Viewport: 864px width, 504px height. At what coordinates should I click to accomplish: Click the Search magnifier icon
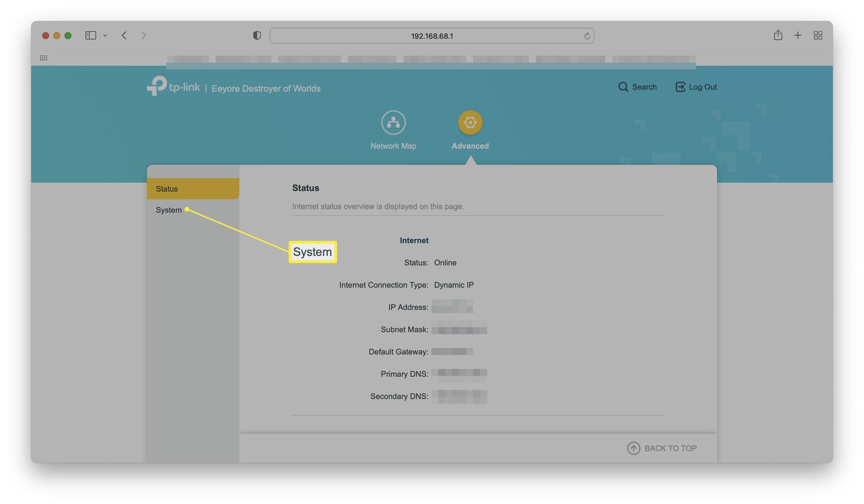623,87
